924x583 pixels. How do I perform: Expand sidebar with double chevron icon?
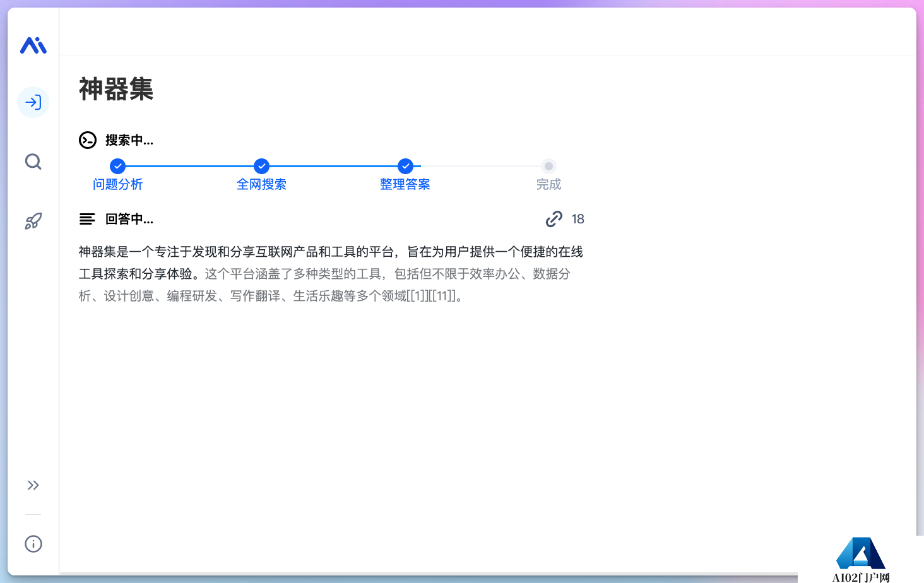[33, 485]
